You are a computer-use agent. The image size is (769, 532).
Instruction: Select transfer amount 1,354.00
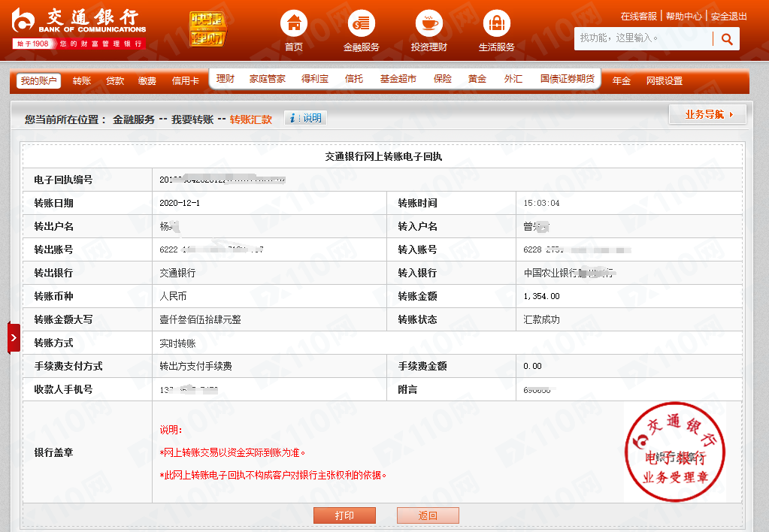(541, 296)
